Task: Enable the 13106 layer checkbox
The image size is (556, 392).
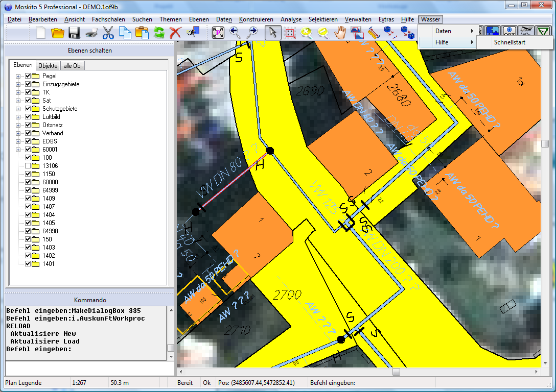Action: (x=28, y=166)
